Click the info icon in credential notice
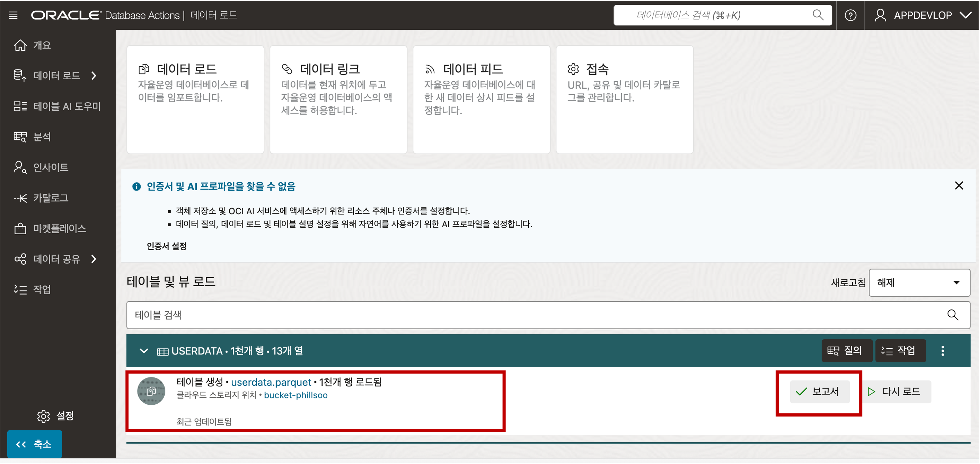 point(136,186)
